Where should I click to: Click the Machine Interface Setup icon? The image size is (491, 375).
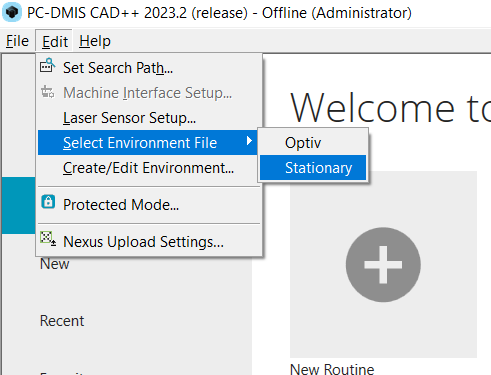tap(48, 92)
